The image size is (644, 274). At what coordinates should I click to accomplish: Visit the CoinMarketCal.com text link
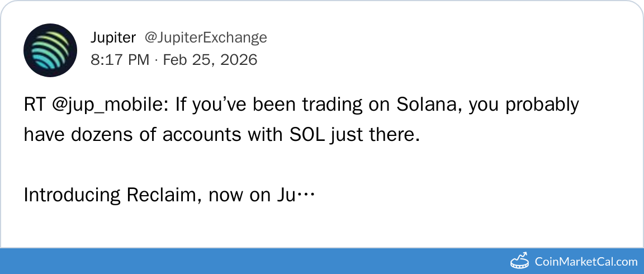[x=586, y=261]
